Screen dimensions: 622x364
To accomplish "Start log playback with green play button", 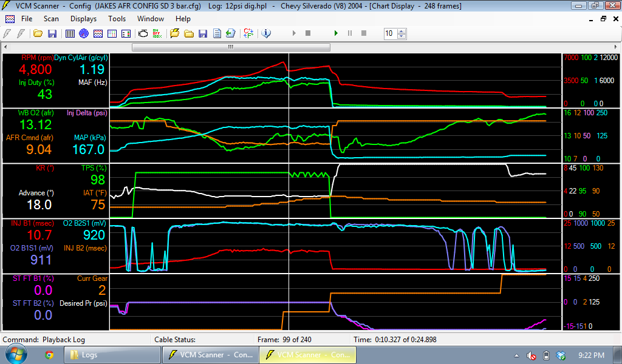I will pyautogui.click(x=336, y=33).
